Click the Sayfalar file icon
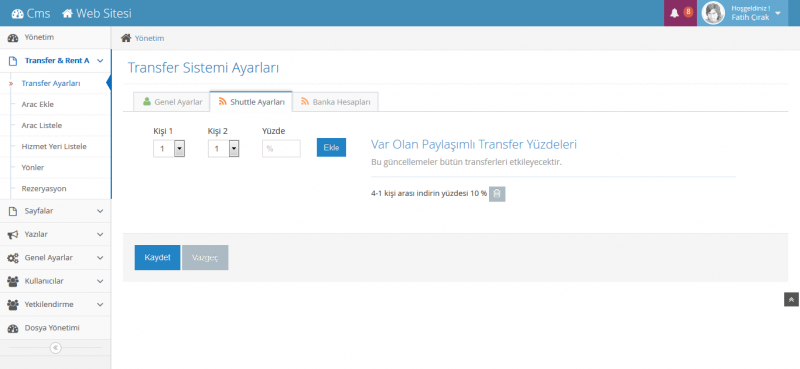Screen dimensions: 800x369 (13, 211)
